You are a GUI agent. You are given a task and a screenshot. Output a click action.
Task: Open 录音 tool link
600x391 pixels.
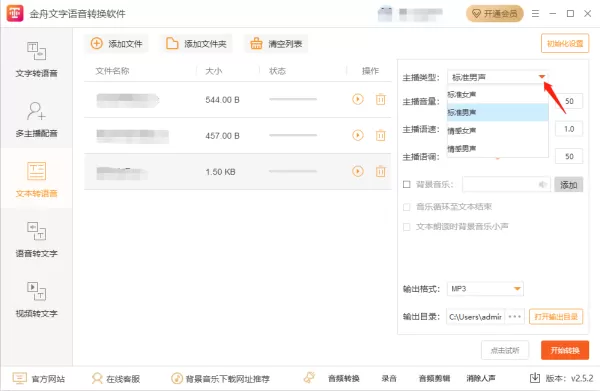tap(389, 379)
